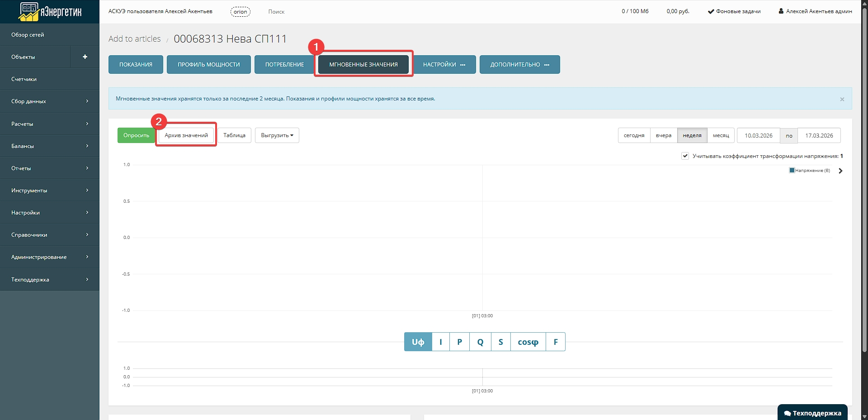Click the plus icon next to Объекты
Image resolution: width=868 pixels, height=420 pixels.
(x=85, y=57)
